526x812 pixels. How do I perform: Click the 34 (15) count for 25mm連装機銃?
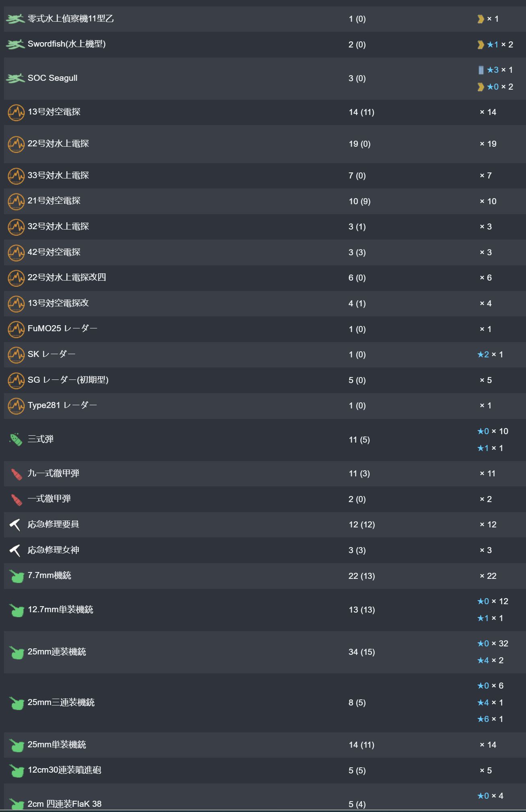[x=362, y=652]
